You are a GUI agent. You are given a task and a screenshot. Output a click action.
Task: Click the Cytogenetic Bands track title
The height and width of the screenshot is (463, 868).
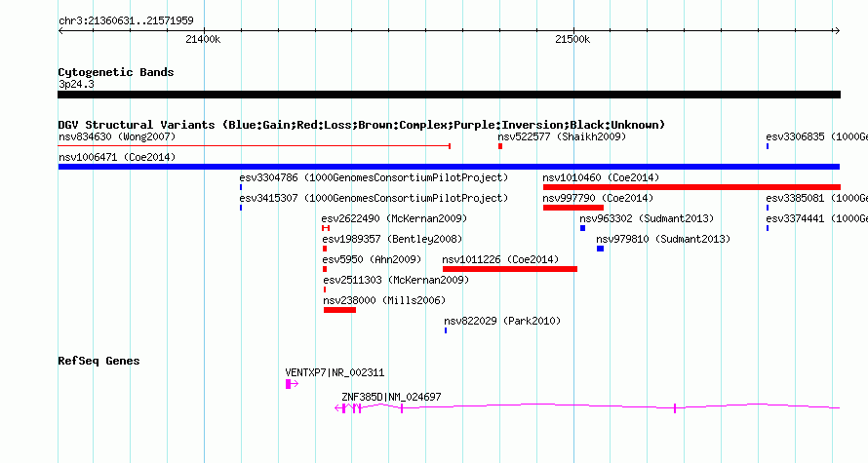click(116, 72)
